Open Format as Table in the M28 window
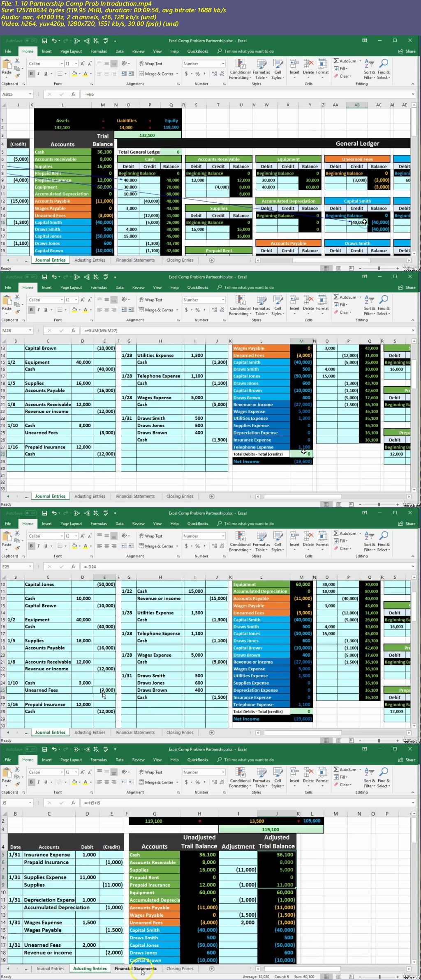 point(261,305)
